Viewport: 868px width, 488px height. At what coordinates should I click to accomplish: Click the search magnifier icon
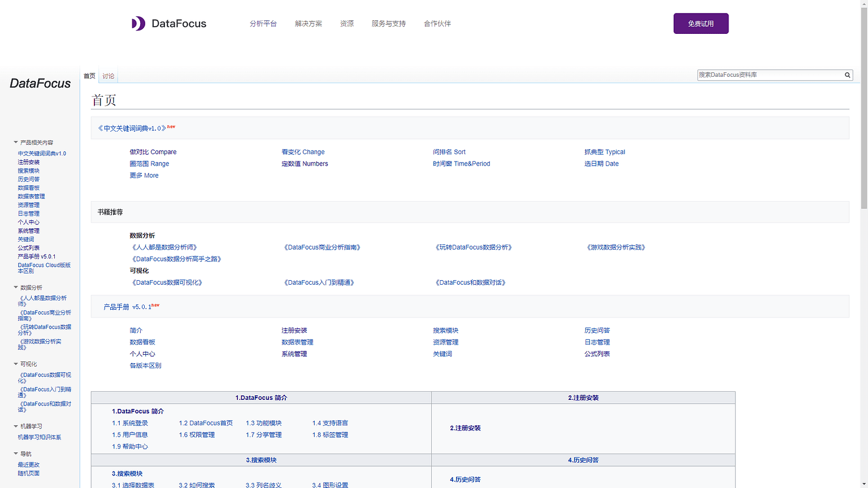tap(847, 75)
